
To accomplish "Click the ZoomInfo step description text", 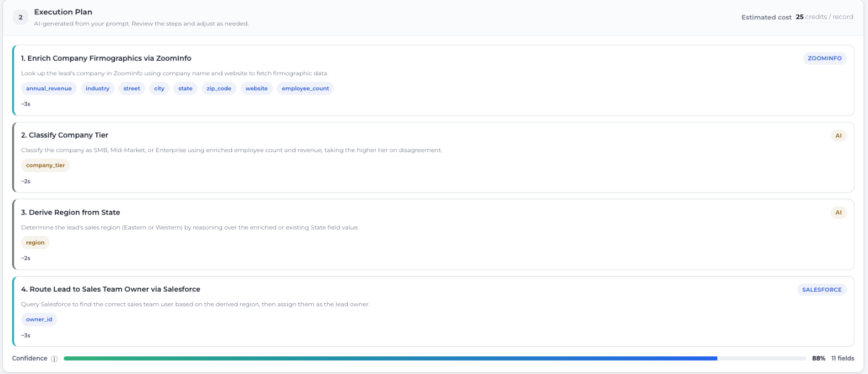I will click(x=175, y=73).
